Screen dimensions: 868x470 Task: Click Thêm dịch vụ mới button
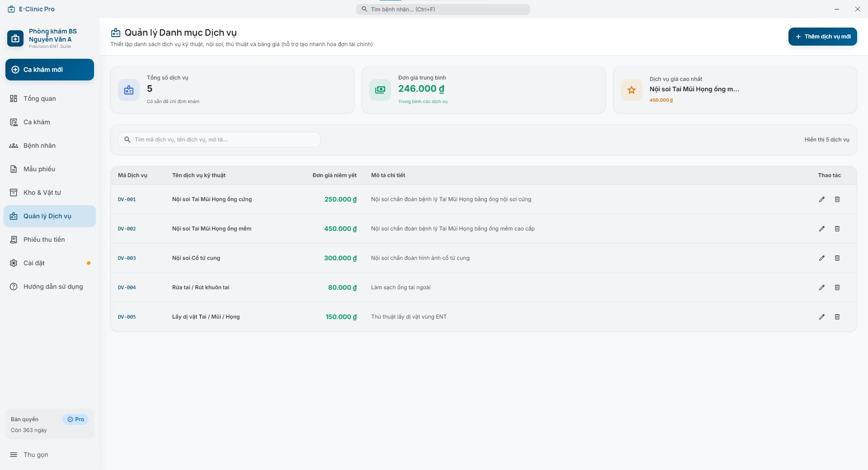click(823, 37)
